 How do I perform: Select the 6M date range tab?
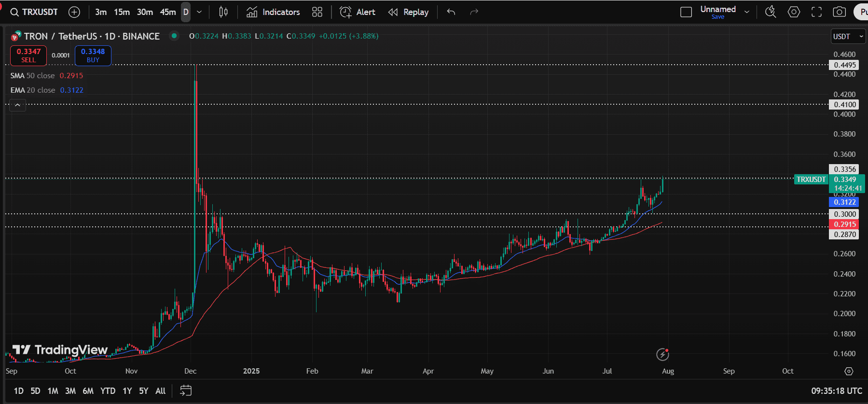click(88, 390)
